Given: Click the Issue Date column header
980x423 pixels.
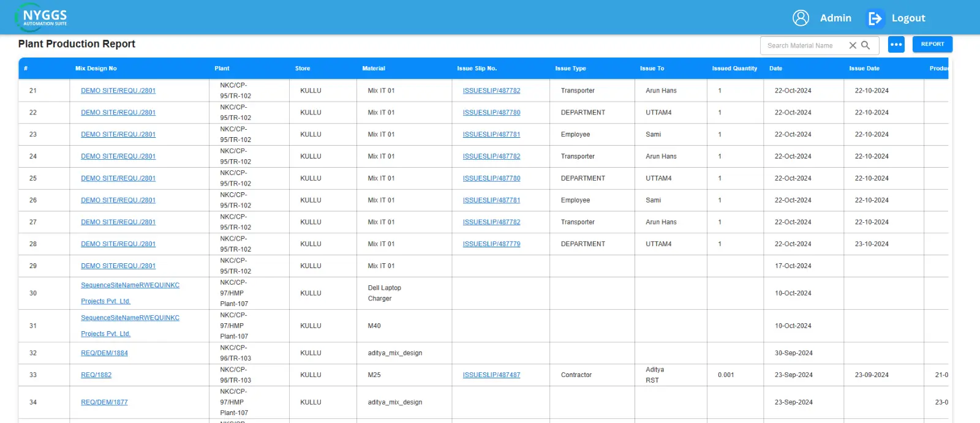Looking at the screenshot, I should click(864, 69).
